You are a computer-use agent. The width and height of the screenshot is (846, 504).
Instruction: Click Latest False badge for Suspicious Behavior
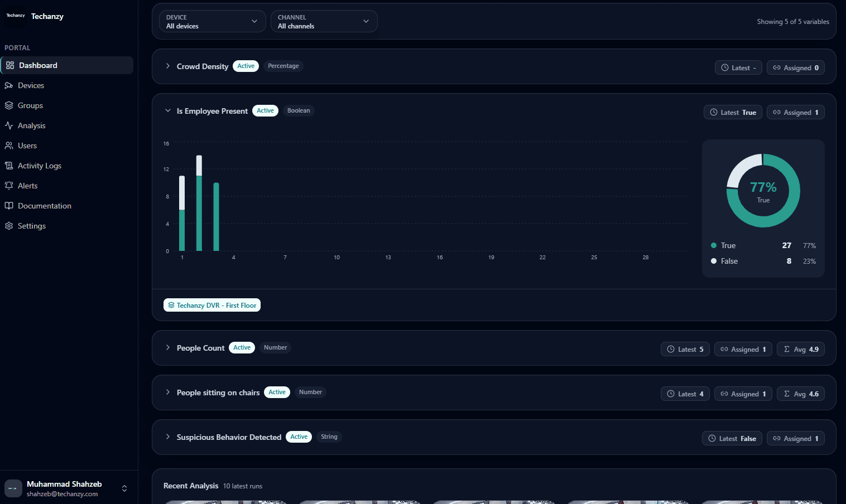click(x=732, y=438)
